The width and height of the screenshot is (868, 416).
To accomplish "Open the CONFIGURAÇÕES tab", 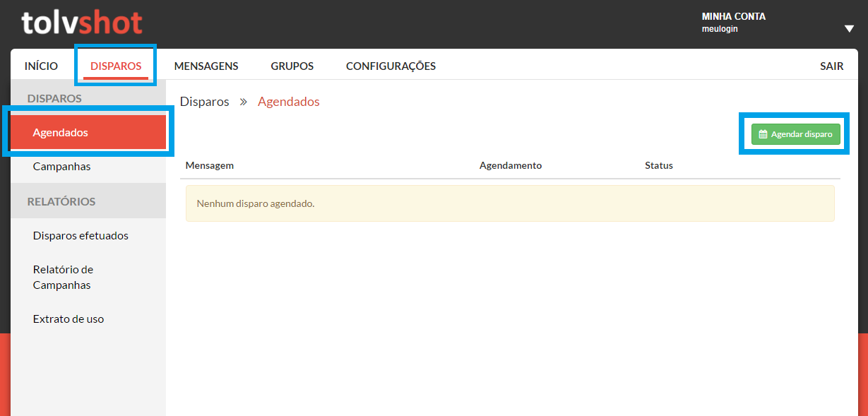I will 391,66.
